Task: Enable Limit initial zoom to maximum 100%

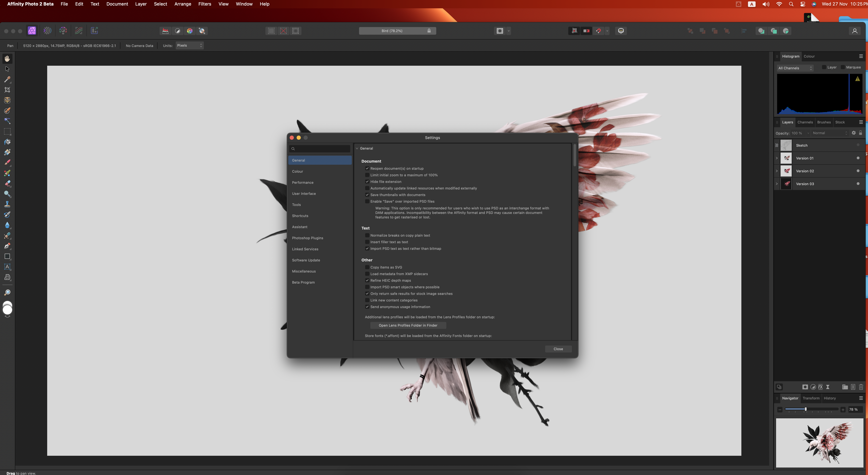Action: [367, 175]
